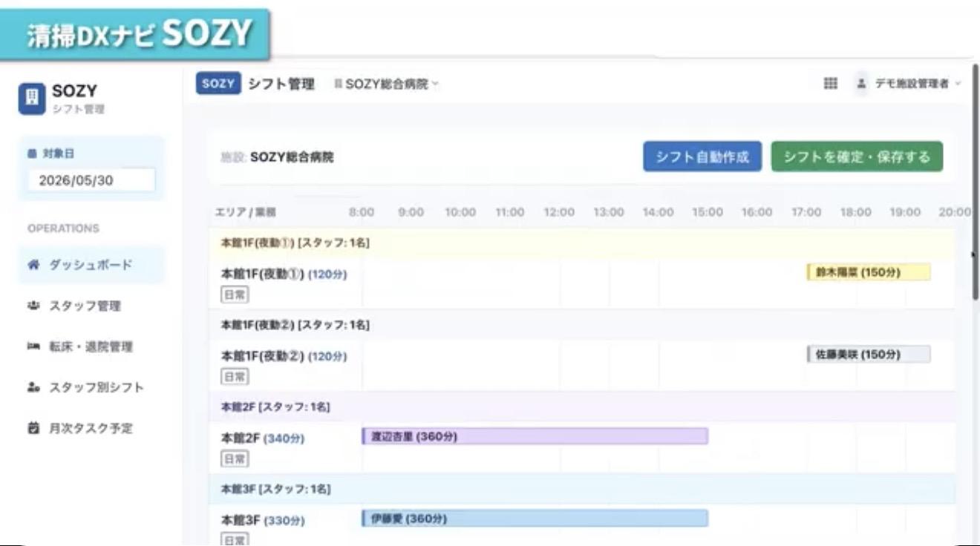
Task: Click the 日常 tag under 本館1F(夜勤②)
Action: coord(235,377)
